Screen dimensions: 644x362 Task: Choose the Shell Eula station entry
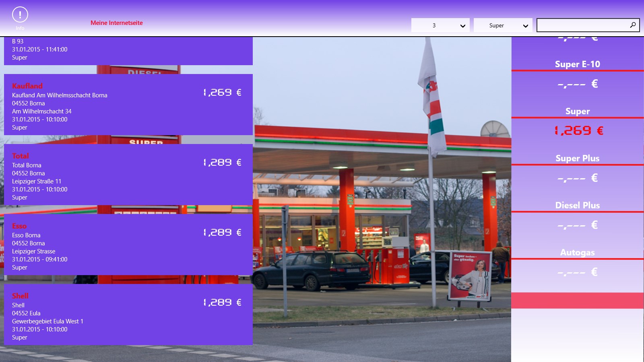(x=128, y=315)
